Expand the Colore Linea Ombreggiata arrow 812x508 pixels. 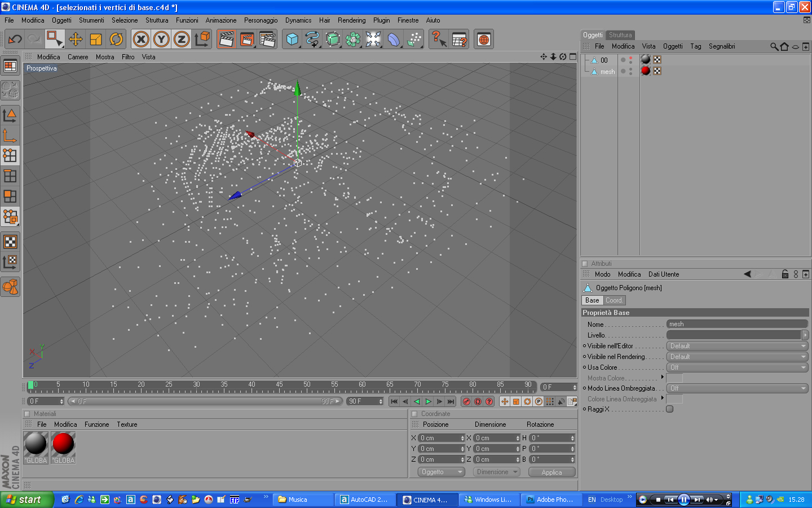(x=662, y=398)
